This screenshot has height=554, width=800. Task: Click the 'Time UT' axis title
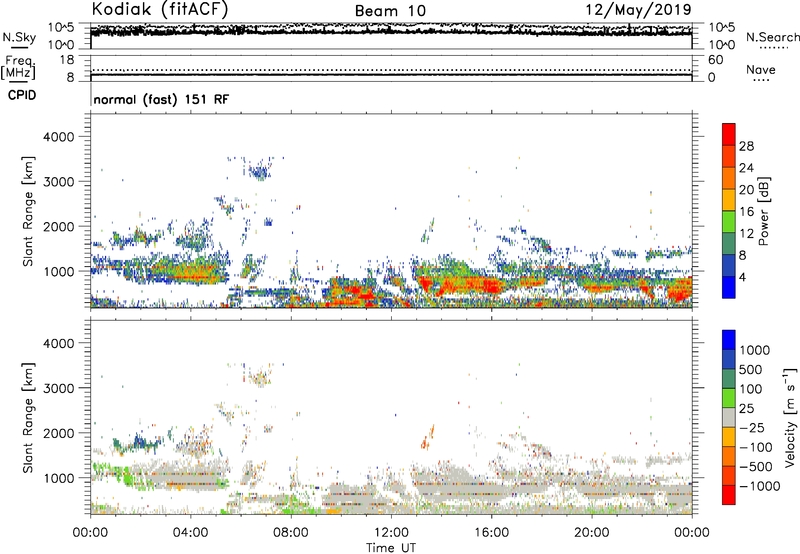(391, 548)
